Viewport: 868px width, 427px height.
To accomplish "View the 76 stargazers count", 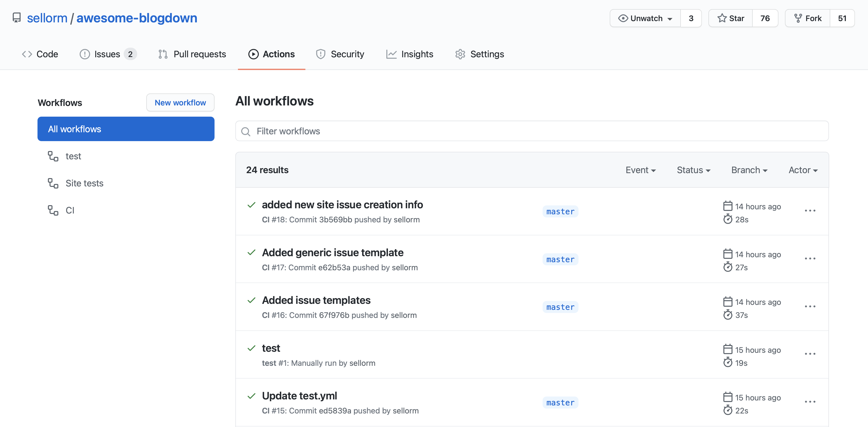I will (765, 18).
